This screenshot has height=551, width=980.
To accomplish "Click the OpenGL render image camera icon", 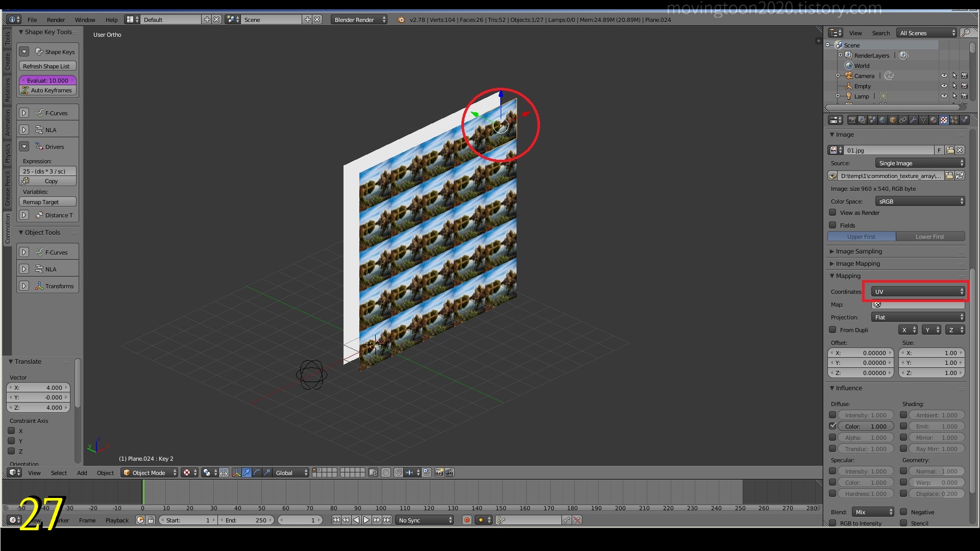I will 439,472.
